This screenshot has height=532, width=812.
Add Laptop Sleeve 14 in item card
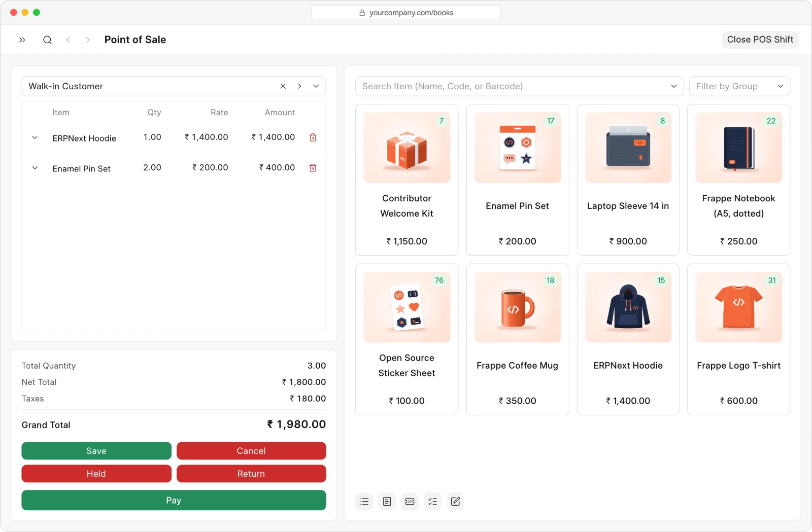tap(628, 180)
